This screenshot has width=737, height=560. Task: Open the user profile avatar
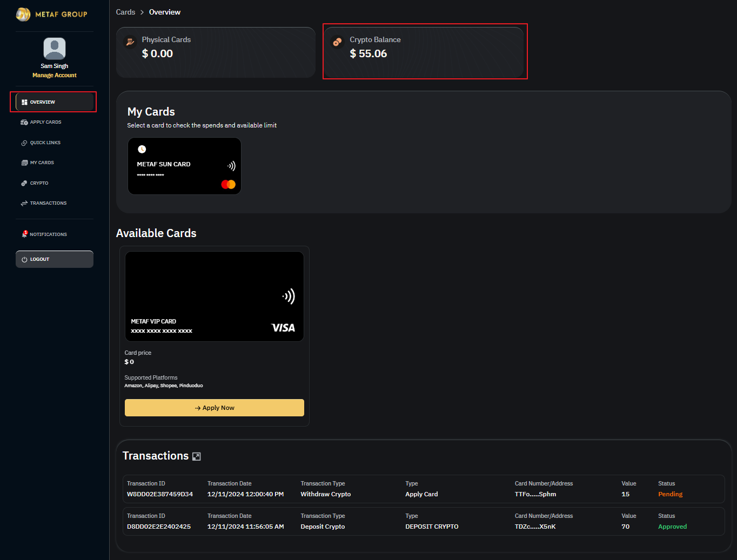(x=55, y=49)
